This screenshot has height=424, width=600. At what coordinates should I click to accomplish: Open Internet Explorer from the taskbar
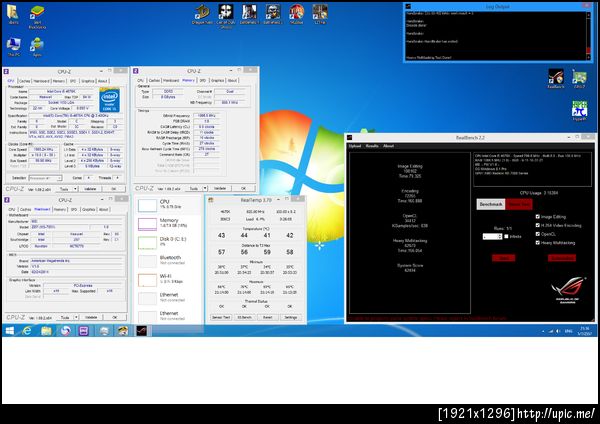pyautogui.click(x=29, y=330)
